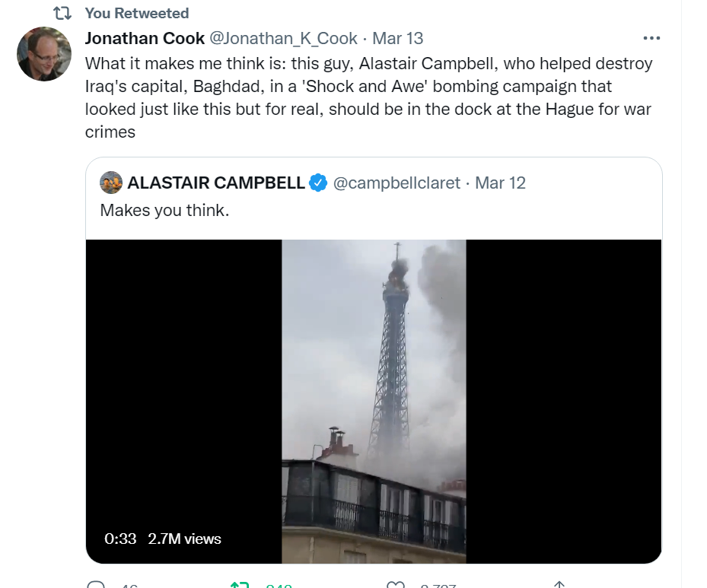
Task: Click the "ALASTAIR CAMPBELL" quoted author name
Action: [216, 183]
